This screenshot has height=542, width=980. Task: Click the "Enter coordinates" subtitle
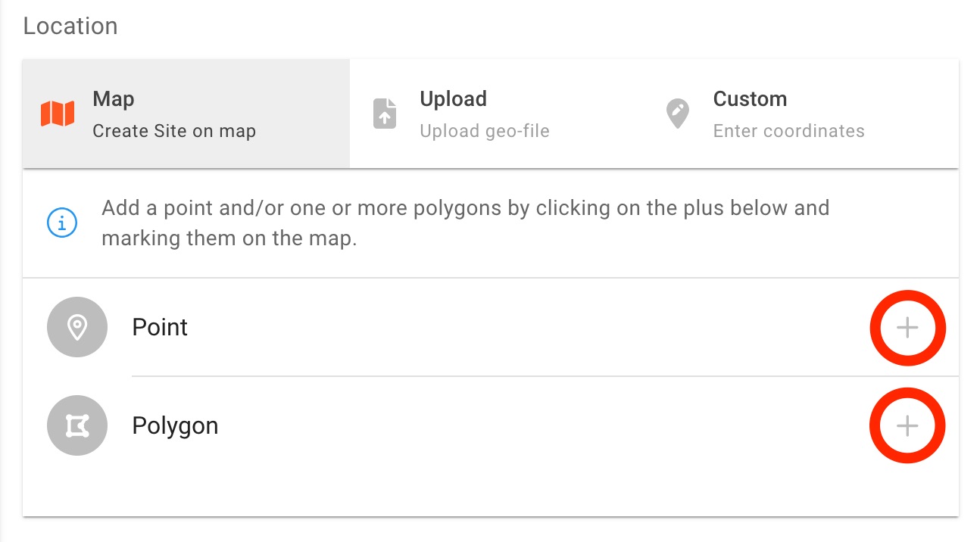point(788,131)
